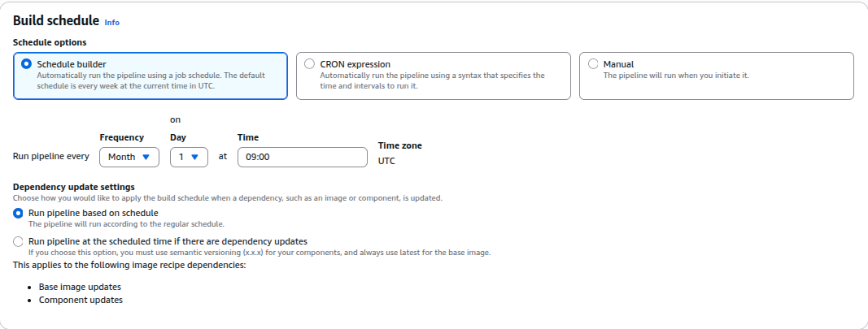This screenshot has width=868, height=329.
Task: Click the Component updates bullet item
Action: [81, 300]
